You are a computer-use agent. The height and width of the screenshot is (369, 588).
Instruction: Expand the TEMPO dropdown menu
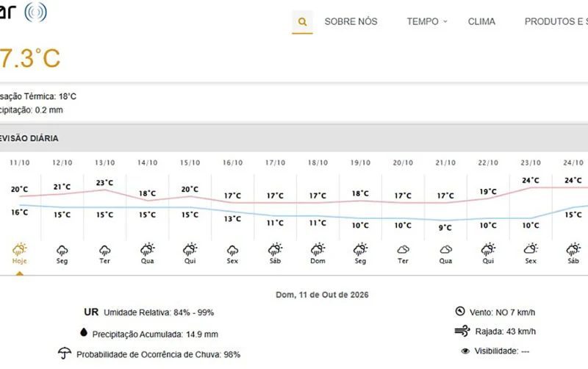point(427,22)
